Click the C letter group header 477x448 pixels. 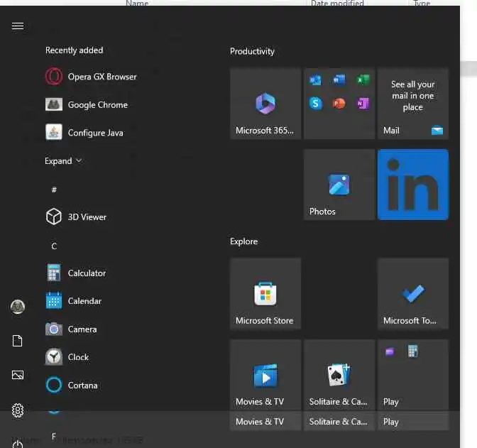[x=54, y=246]
